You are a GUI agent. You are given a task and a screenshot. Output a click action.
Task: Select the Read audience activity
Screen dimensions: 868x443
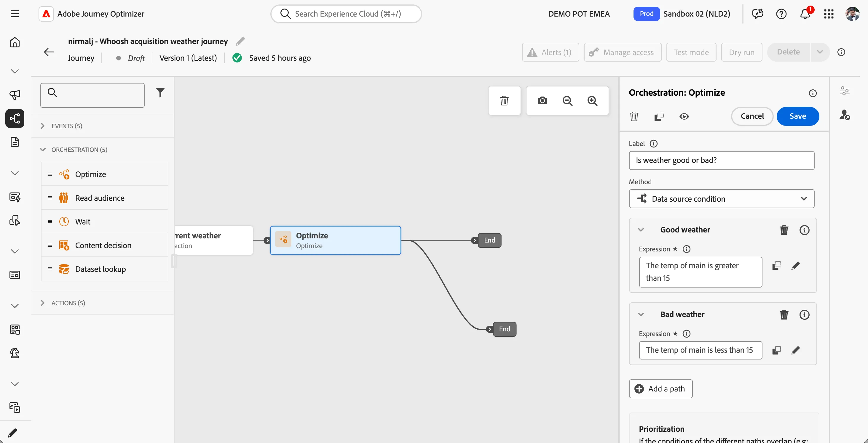(x=104, y=198)
